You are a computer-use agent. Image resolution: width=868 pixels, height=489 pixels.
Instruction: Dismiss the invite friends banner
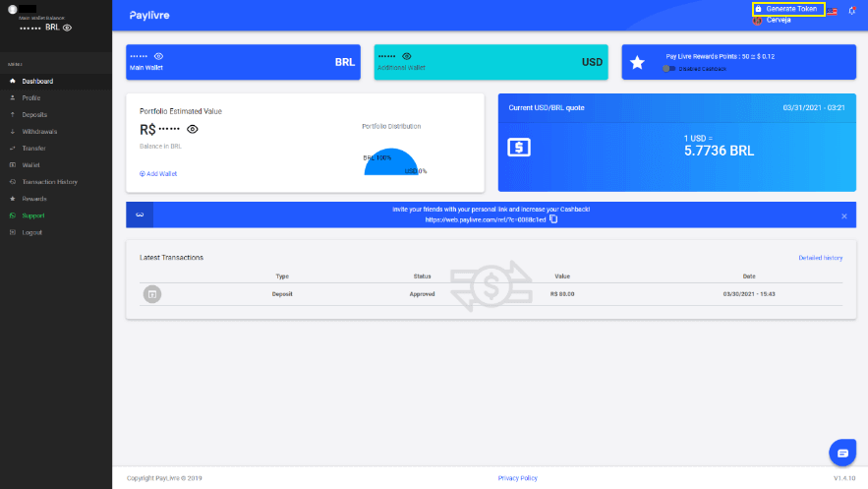pos(843,215)
